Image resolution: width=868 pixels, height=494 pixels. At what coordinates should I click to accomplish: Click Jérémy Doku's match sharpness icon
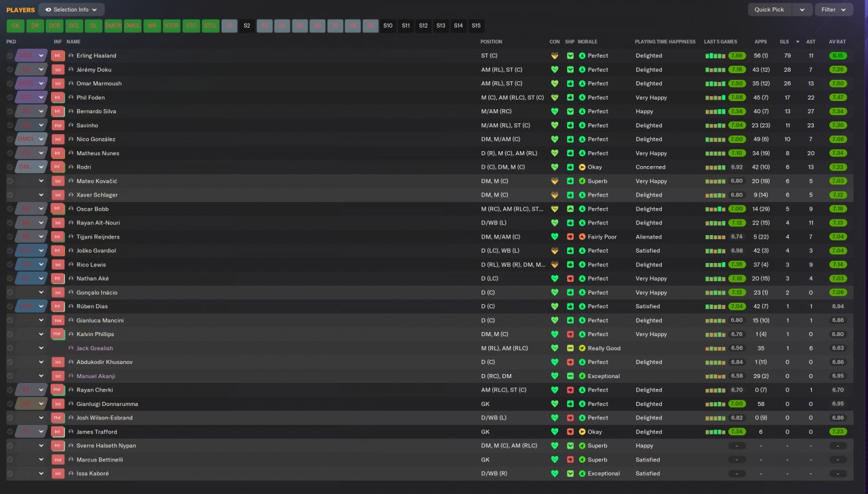(x=570, y=70)
